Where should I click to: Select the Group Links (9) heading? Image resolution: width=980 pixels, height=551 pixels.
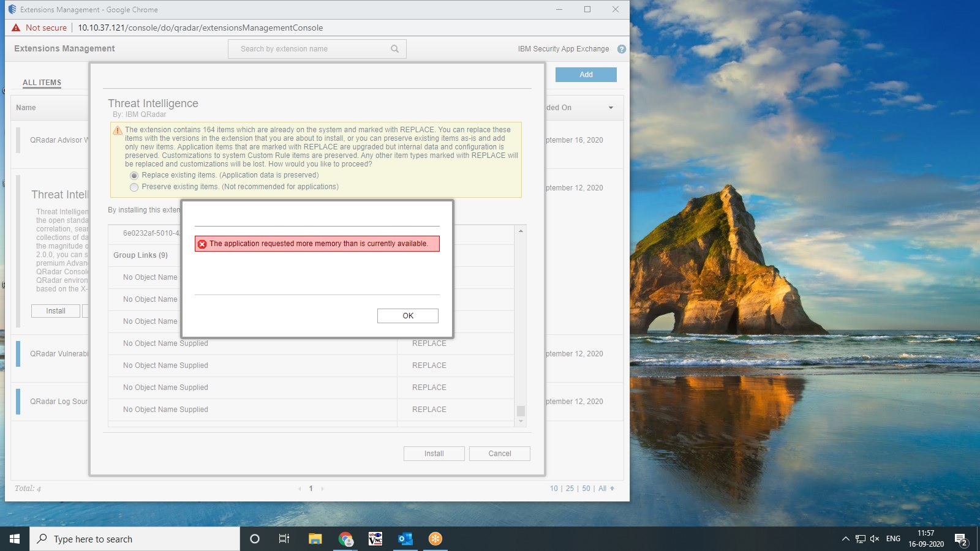(x=140, y=255)
